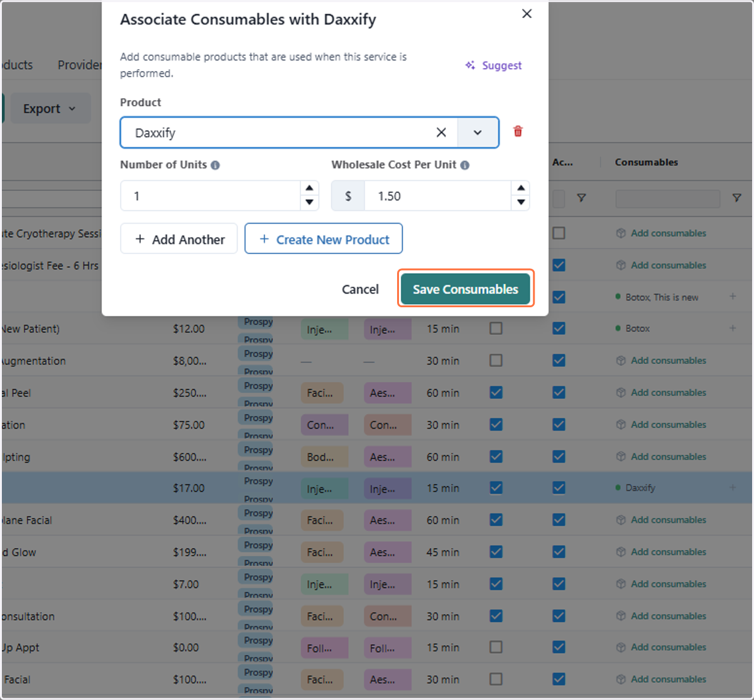Click the Suggest link text
Image resolution: width=754 pixels, height=700 pixels.
click(x=501, y=65)
